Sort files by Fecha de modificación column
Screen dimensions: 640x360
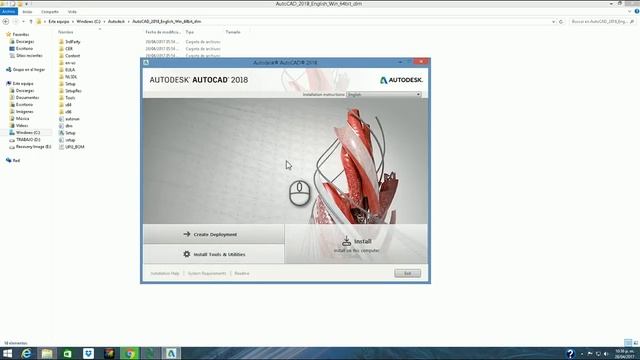pyautogui.click(x=163, y=32)
